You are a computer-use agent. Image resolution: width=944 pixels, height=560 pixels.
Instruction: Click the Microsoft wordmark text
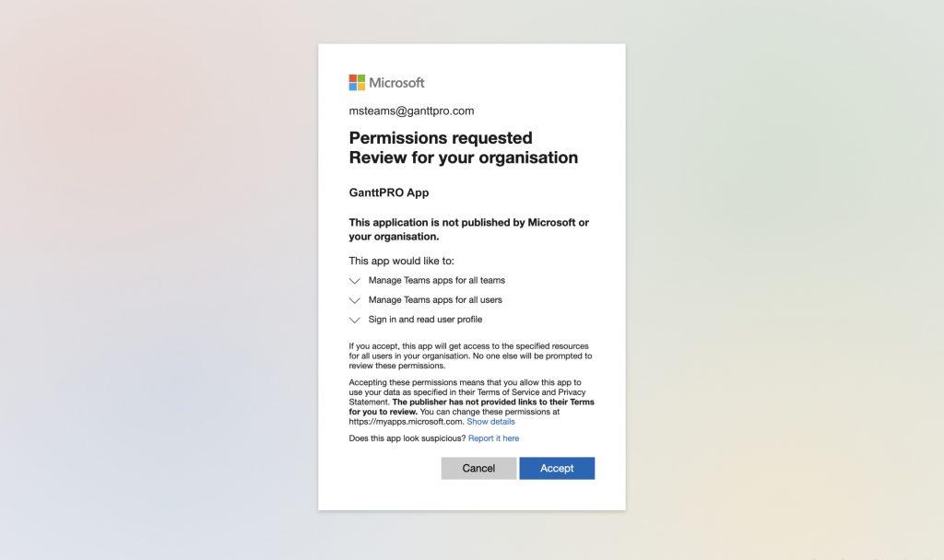pos(396,83)
